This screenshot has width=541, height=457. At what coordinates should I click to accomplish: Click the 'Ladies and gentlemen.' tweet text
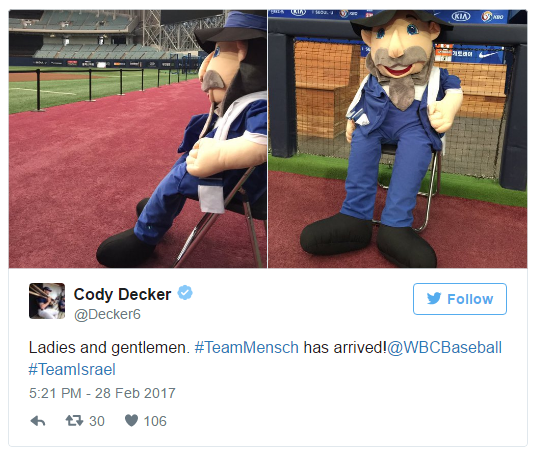[109, 348]
